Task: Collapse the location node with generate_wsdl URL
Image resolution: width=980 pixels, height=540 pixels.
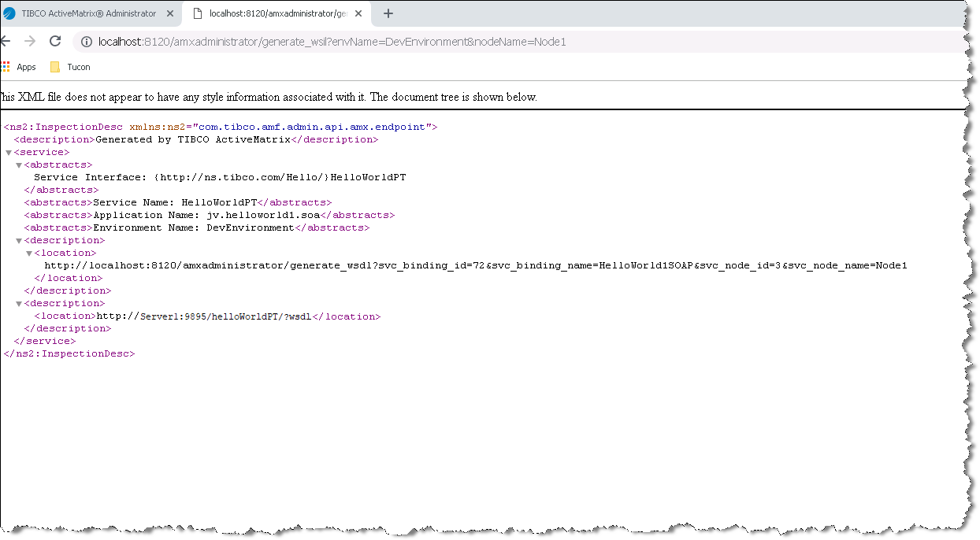Action: pos(29,253)
